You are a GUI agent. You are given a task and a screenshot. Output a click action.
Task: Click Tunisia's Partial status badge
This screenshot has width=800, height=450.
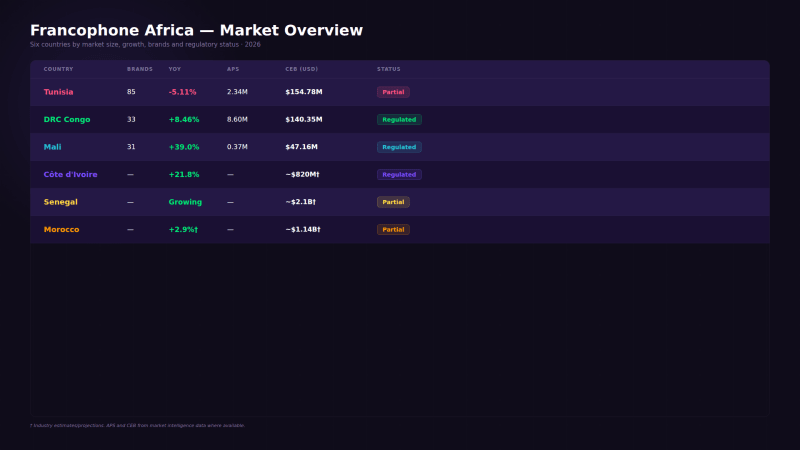(x=393, y=92)
